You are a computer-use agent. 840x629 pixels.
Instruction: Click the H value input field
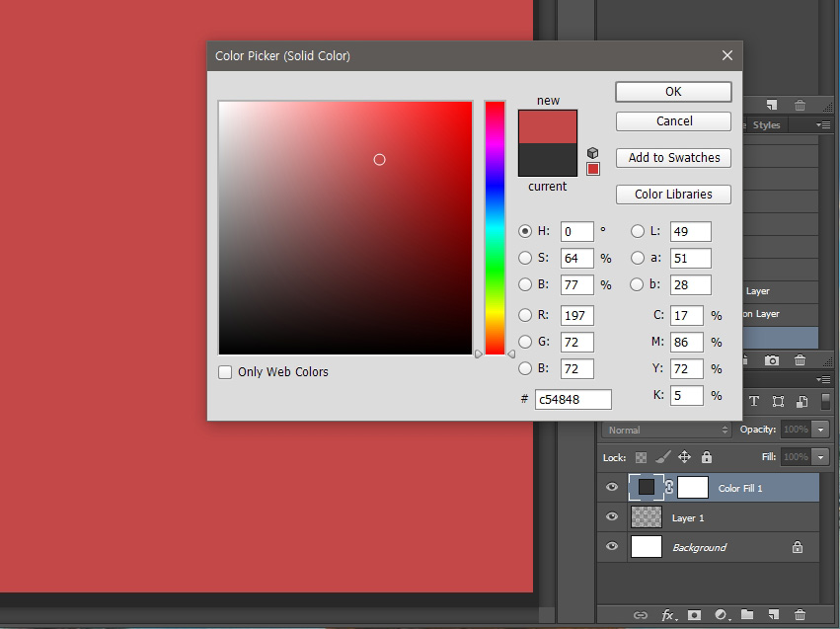[x=577, y=231]
